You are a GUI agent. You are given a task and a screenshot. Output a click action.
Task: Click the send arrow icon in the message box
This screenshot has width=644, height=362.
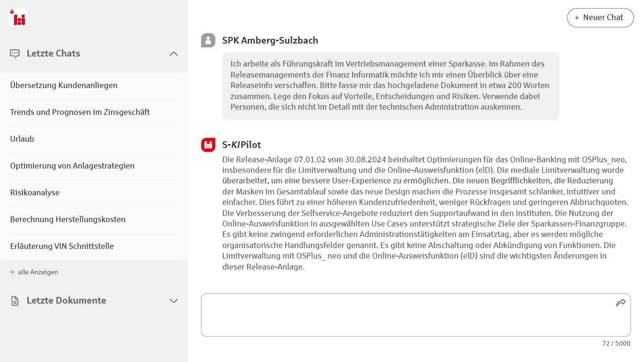621,303
